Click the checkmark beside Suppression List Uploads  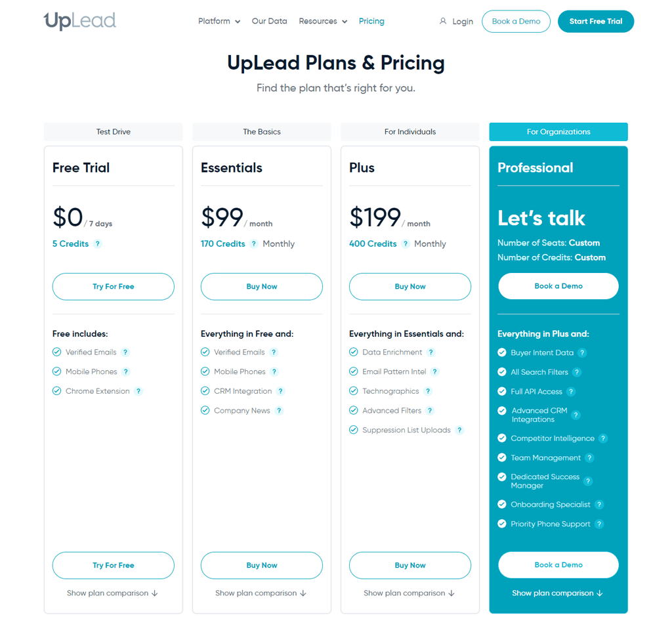coord(353,430)
